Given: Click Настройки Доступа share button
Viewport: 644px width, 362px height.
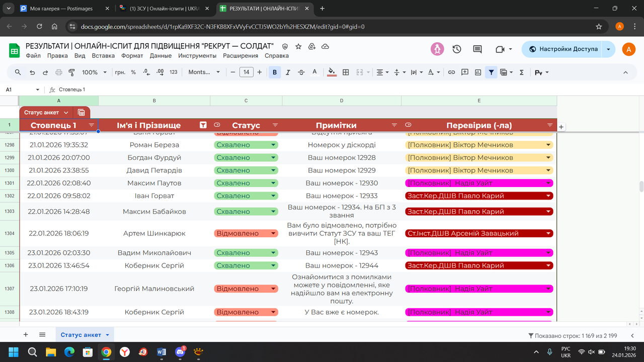Looking at the screenshot, I should [x=562, y=49].
